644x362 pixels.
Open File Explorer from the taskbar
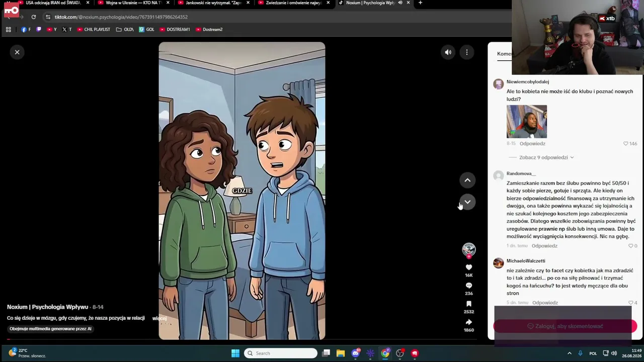[341, 353]
